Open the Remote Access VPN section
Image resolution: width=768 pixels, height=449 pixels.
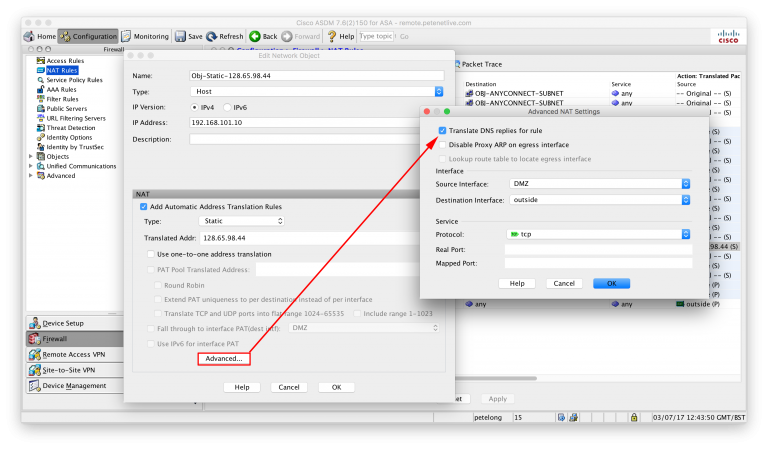[x=74, y=354]
